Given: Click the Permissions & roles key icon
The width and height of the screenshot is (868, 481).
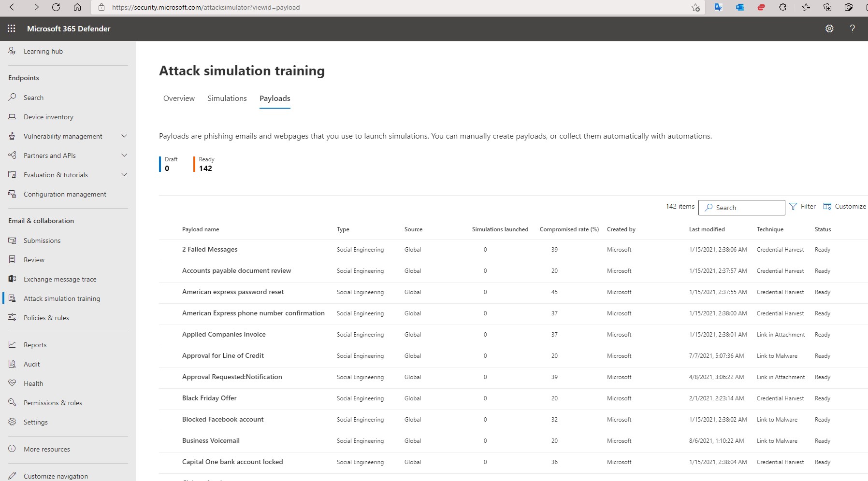Looking at the screenshot, I should 12,403.
